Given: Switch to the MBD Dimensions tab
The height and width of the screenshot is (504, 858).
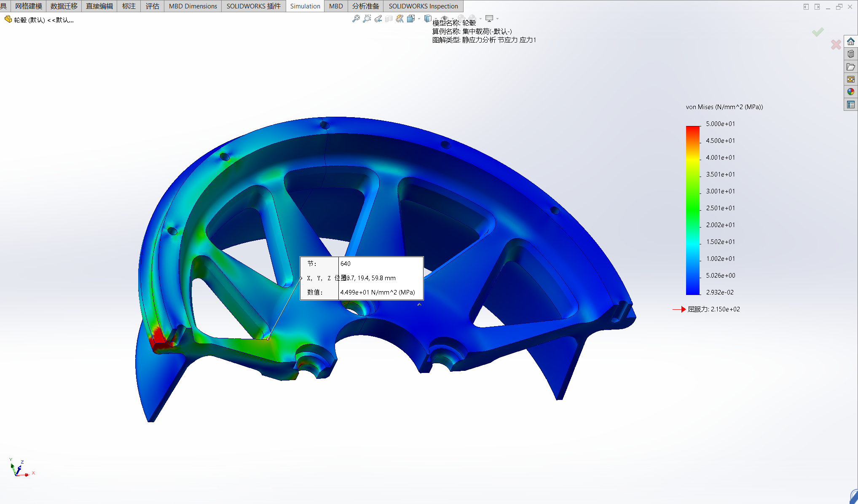Looking at the screenshot, I should [x=193, y=6].
